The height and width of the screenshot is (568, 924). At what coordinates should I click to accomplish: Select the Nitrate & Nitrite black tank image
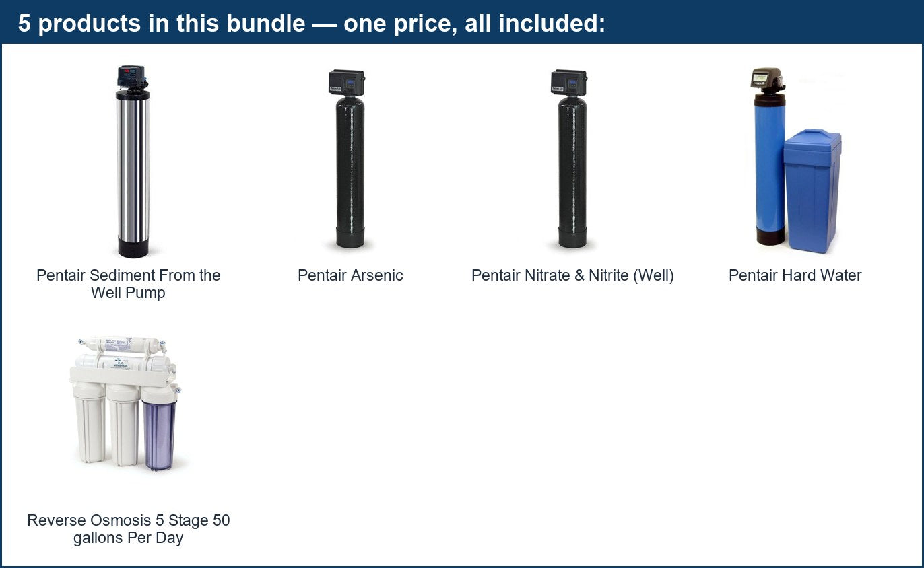click(572, 159)
